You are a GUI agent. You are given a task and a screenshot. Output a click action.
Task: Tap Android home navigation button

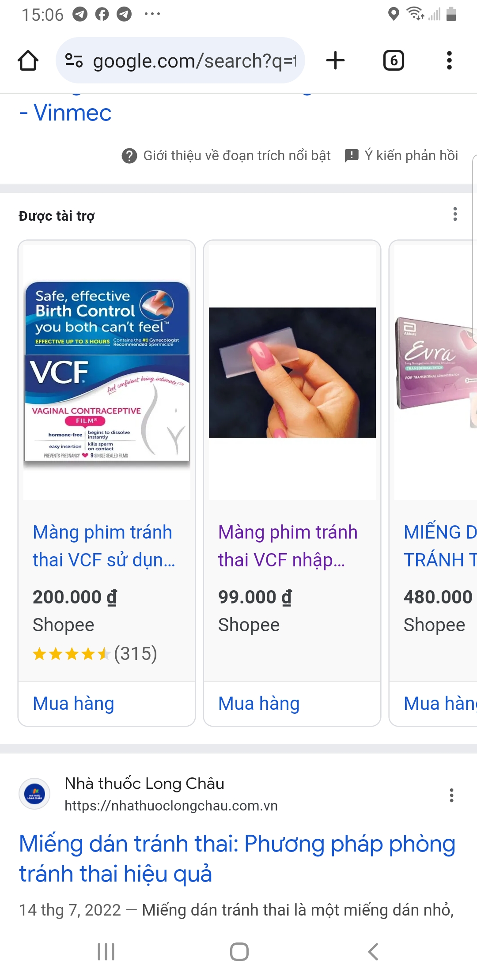coord(239,951)
